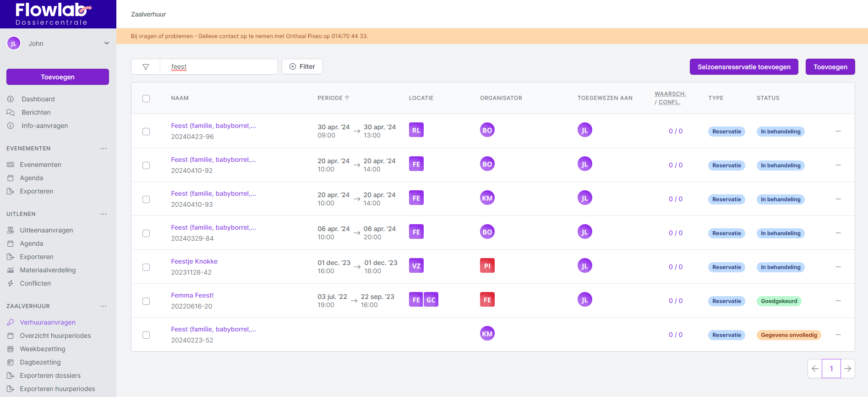Viewport: 868px width, 397px height.
Task: Open row actions for Feestje Knokke
Action: [x=838, y=267]
